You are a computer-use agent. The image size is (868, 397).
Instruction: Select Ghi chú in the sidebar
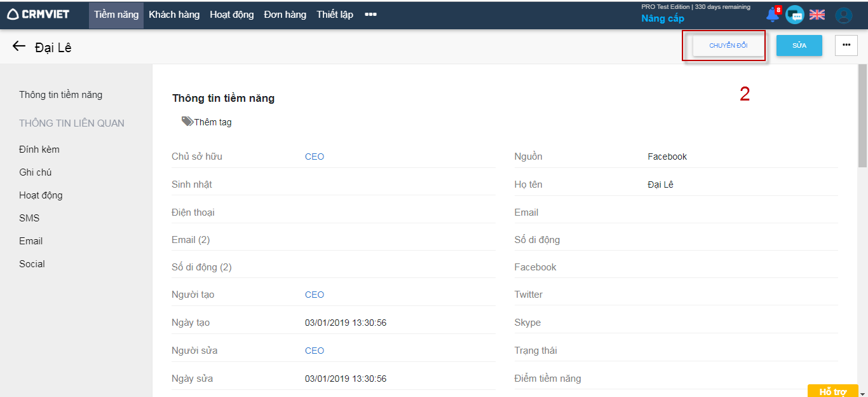(x=36, y=172)
